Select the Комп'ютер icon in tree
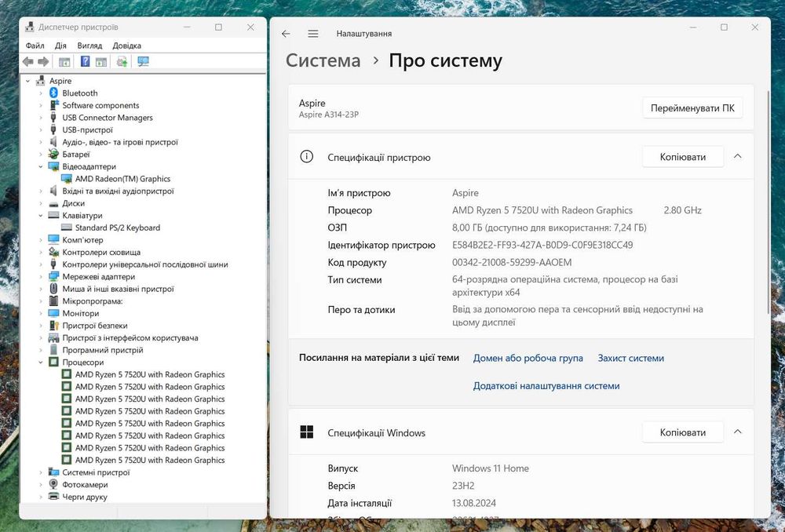 (53, 240)
